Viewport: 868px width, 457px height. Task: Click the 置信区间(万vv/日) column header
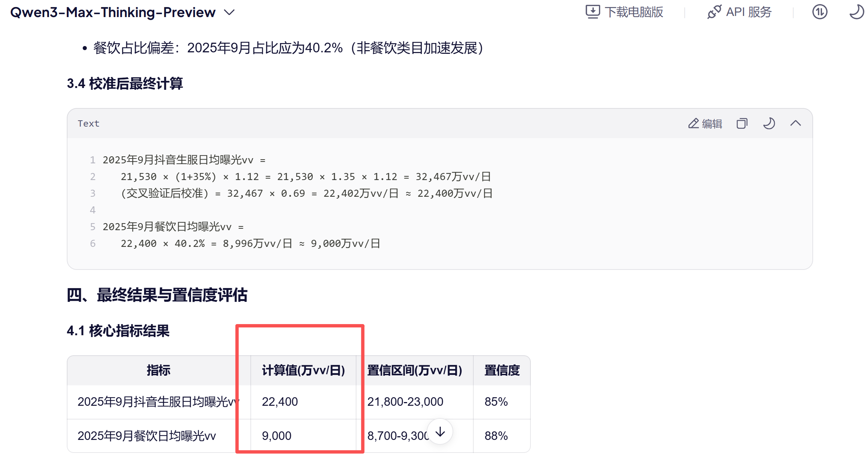click(x=414, y=370)
